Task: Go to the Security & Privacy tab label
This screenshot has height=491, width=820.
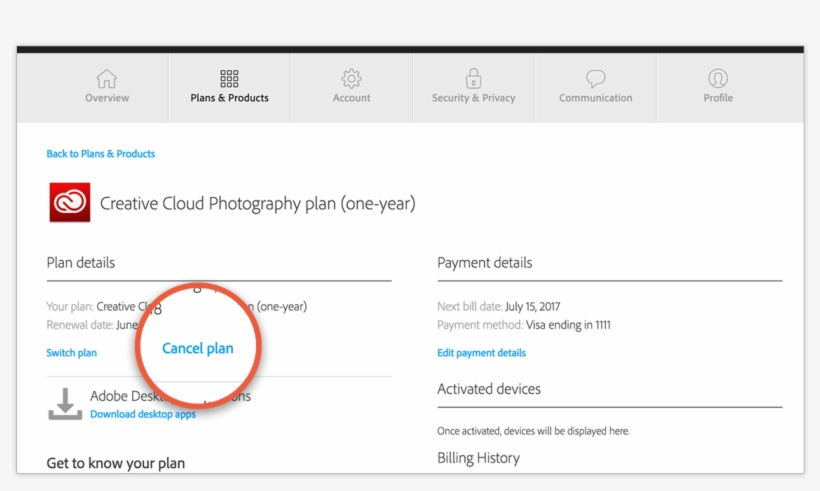Action: (473, 98)
